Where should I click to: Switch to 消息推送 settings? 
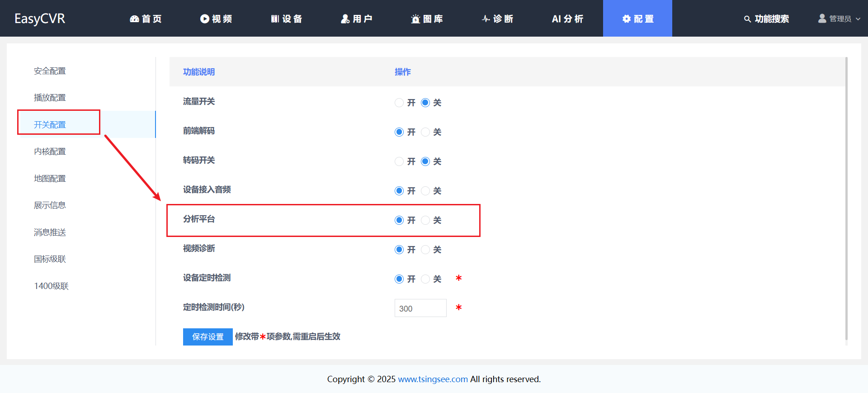pos(50,232)
